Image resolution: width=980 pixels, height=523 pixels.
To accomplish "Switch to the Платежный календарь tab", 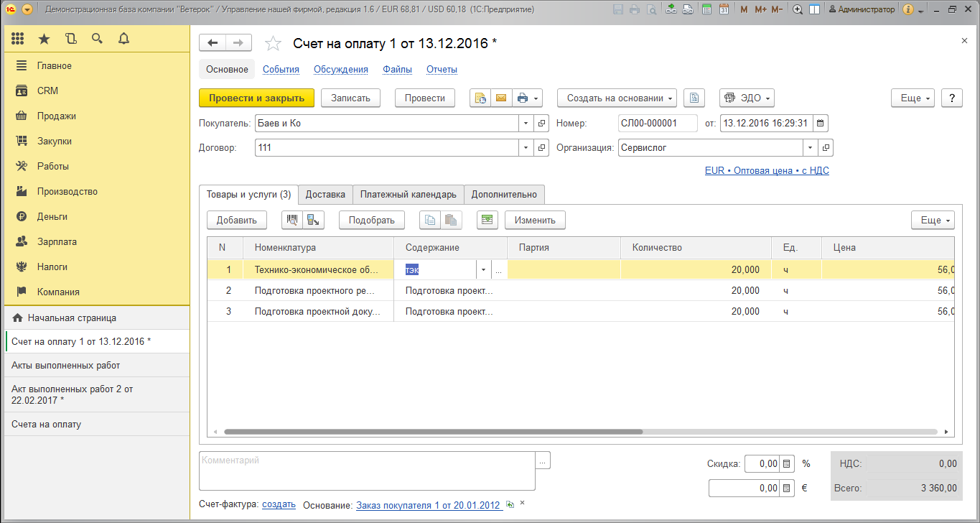I will pos(408,195).
